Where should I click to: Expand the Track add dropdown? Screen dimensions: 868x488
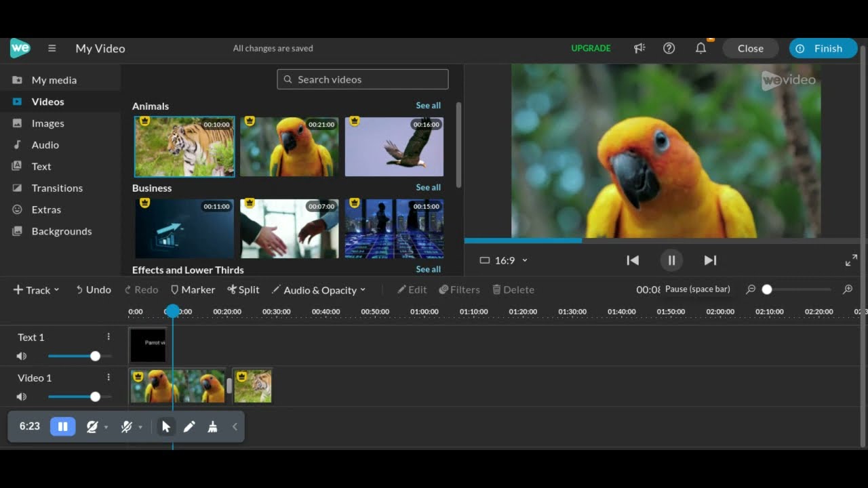tap(36, 289)
